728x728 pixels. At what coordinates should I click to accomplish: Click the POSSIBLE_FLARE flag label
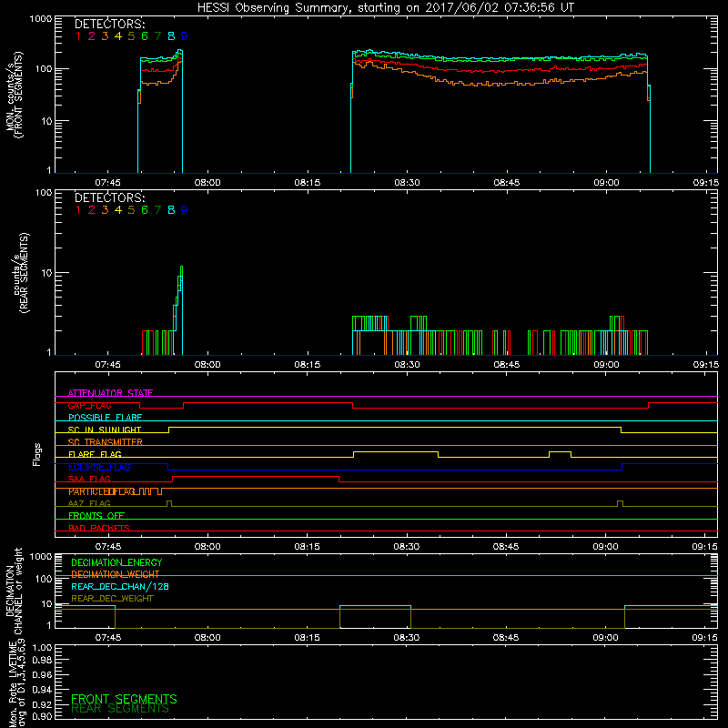[x=105, y=418]
